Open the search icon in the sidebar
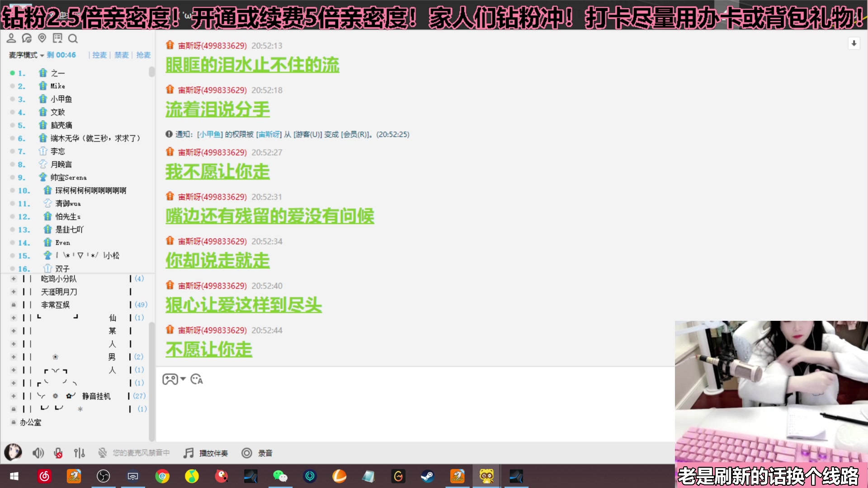 pos(73,39)
